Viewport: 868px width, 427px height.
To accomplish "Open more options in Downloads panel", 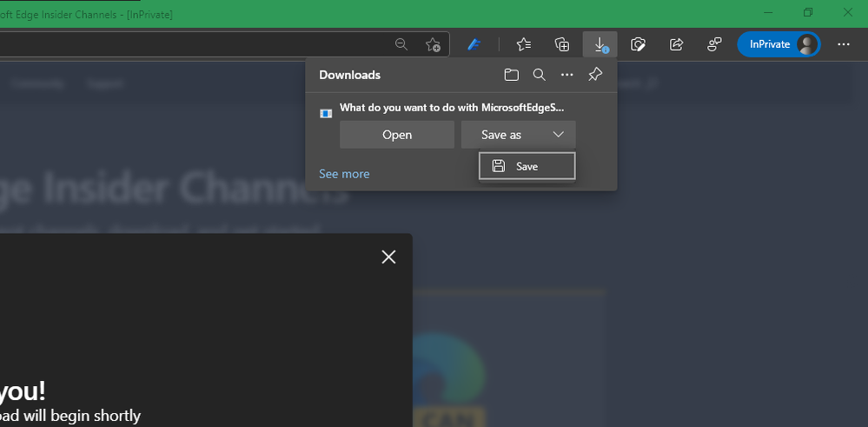I will pos(567,75).
